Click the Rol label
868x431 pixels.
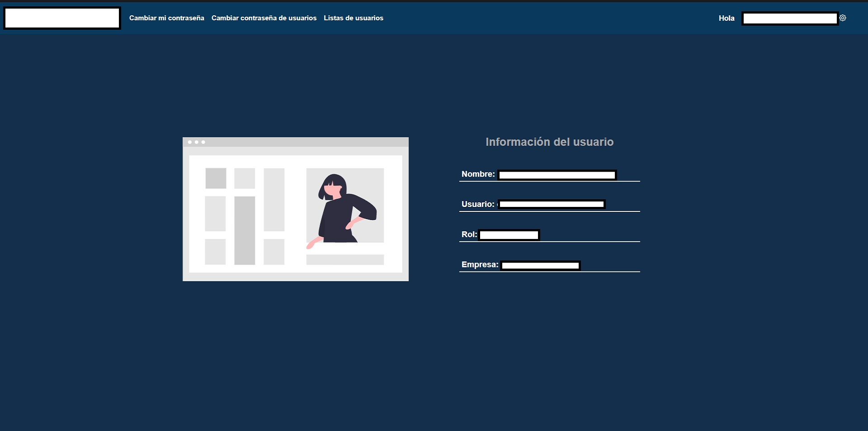(469, 234)
